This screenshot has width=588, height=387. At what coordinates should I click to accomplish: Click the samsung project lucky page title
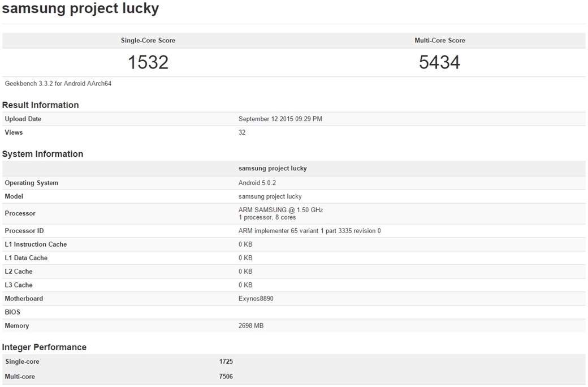[x=81, y=8]
